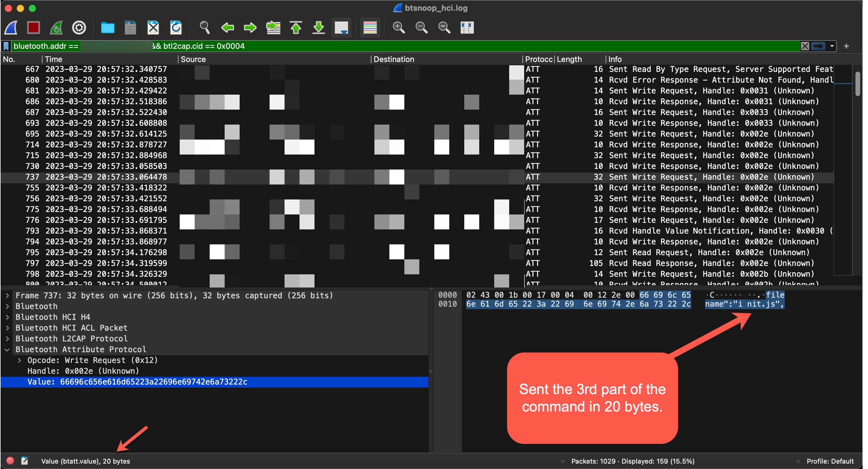This screenshot has height=469, width=868.
Task: Start capturing packets with shark fin icon
Action: (x=11, y=27)
